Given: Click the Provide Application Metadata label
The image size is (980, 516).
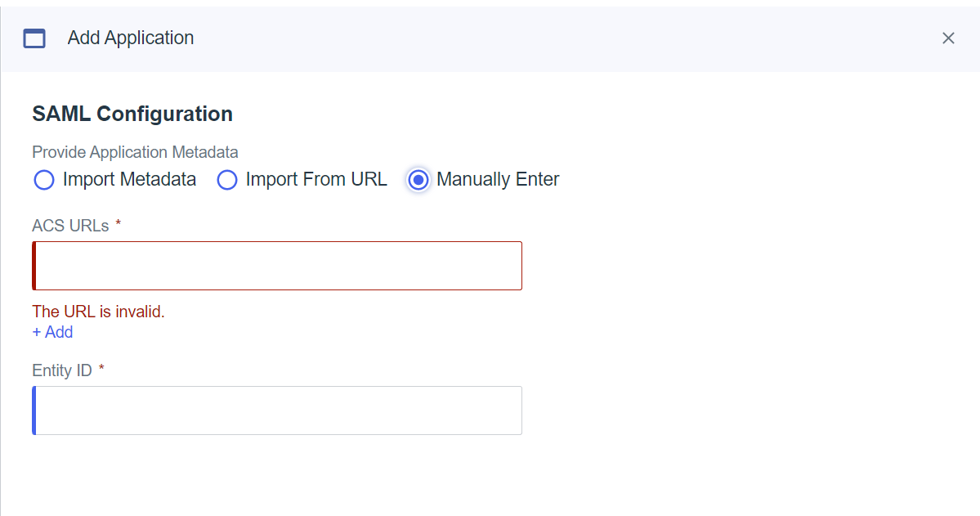Looking at the screenshot, I should pyautogui.click(x=134, y=152).
